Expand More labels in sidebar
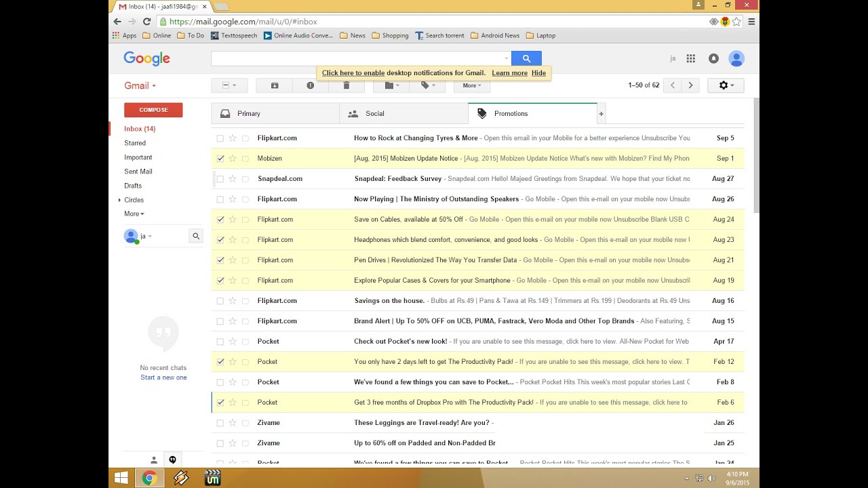 [x=134, y=213]
